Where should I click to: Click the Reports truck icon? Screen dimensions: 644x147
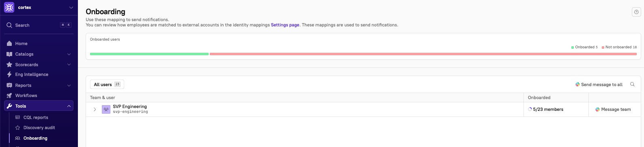coord(9,85)
